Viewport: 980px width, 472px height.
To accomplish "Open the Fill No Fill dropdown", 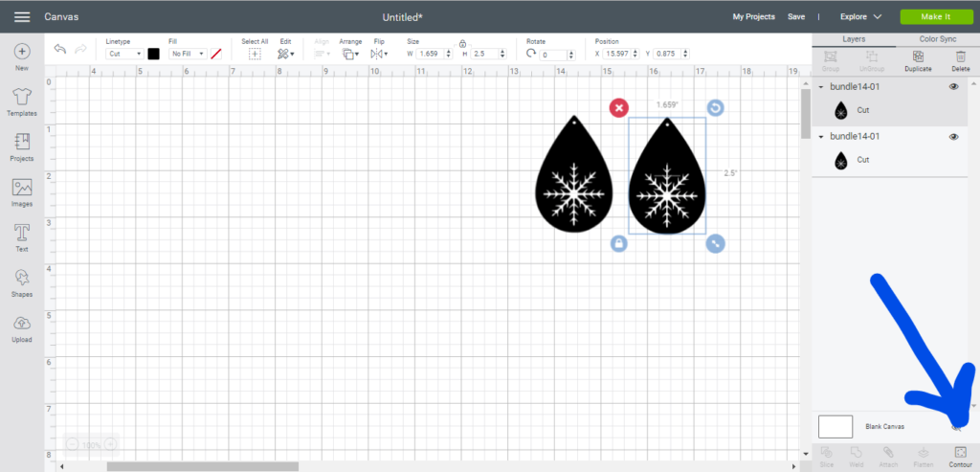I will pyautogui.click(x=188, y=54).
